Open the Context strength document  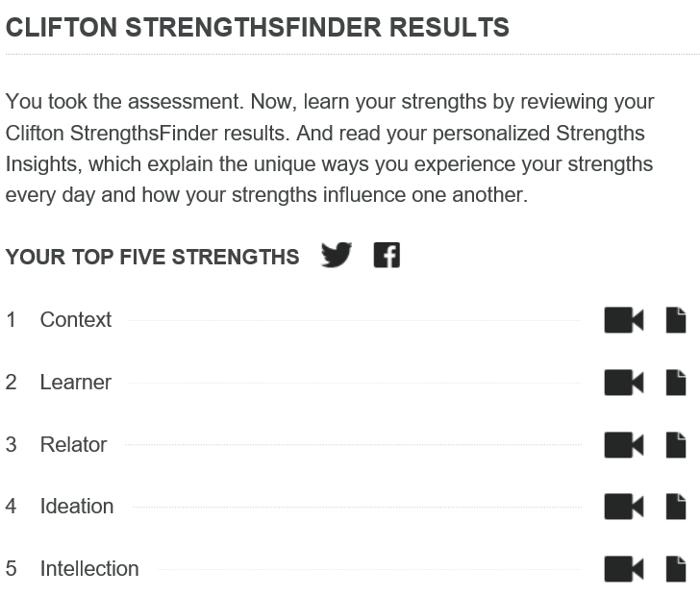coord(676,320)
